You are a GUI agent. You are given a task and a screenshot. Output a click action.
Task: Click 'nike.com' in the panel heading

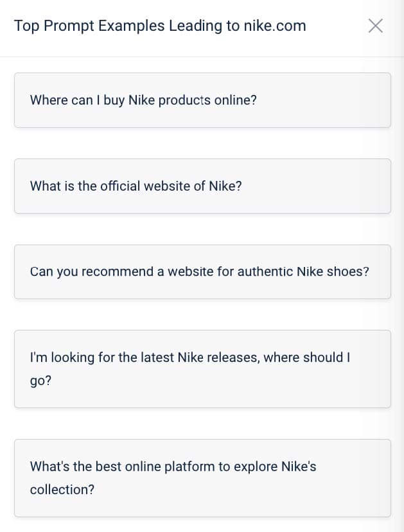point(274,26)
